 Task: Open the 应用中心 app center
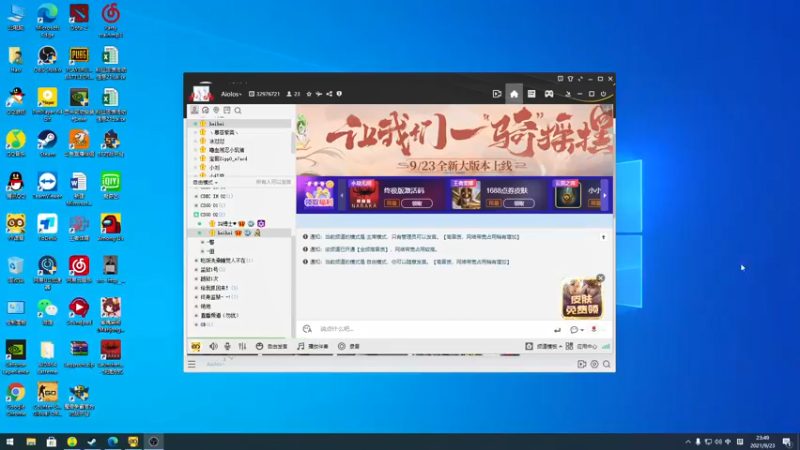(x=581, y=346)
